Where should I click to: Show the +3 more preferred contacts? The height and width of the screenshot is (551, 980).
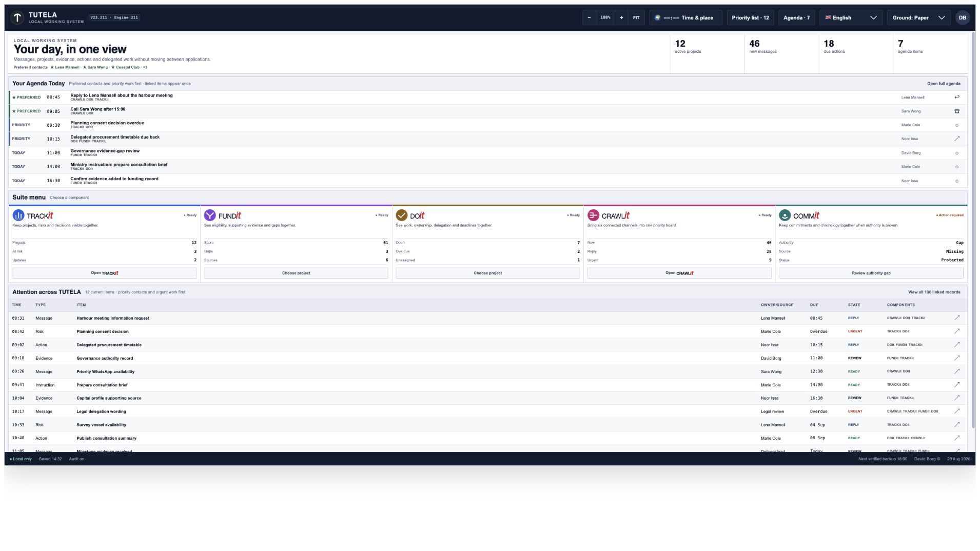tap(145, 67)
